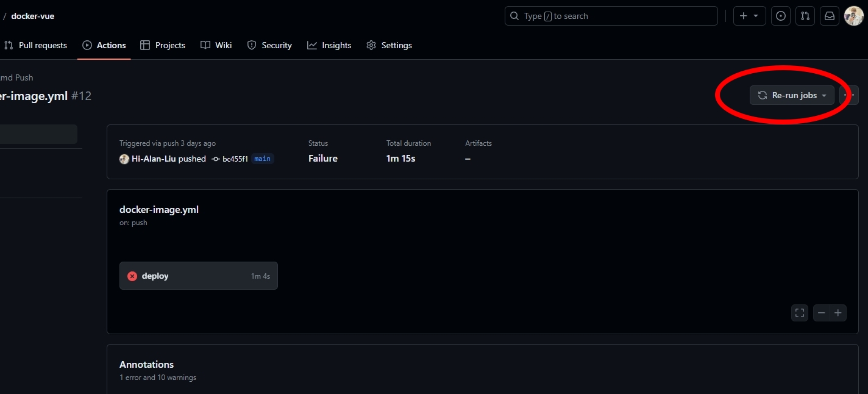This screenshot has width=868, height=394.
Task: Click the deploy duration 1m 4s
Action: point(260,276)
